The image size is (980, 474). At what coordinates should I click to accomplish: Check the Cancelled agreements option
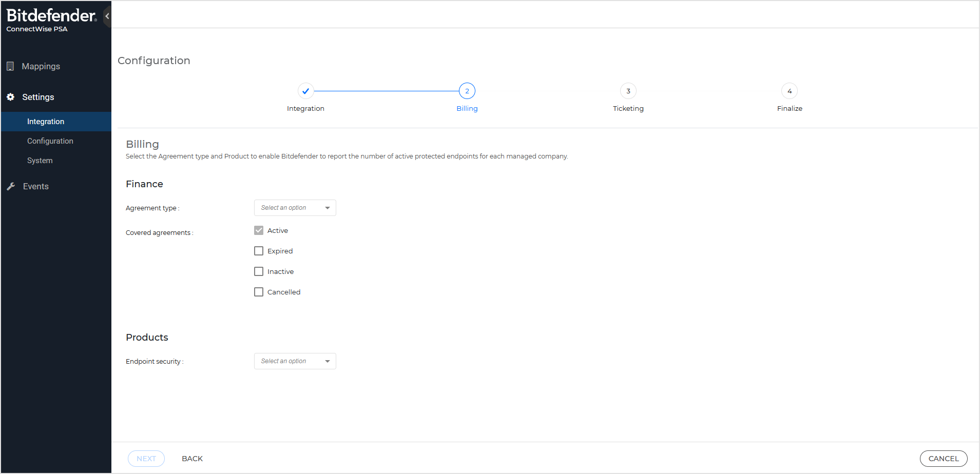258,291
